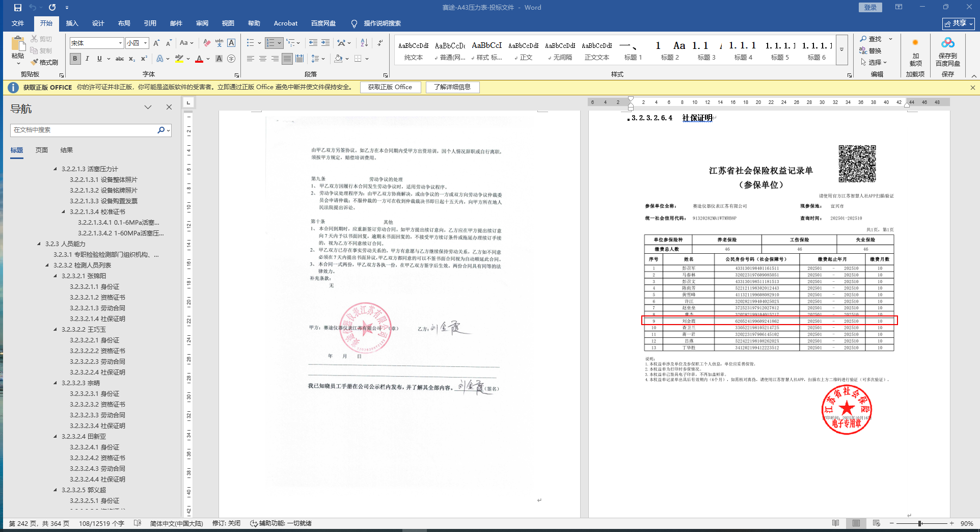Screen dimensions: 980x532
Task: Toggle Underline formatting
Action: click(x=99, y=59)
